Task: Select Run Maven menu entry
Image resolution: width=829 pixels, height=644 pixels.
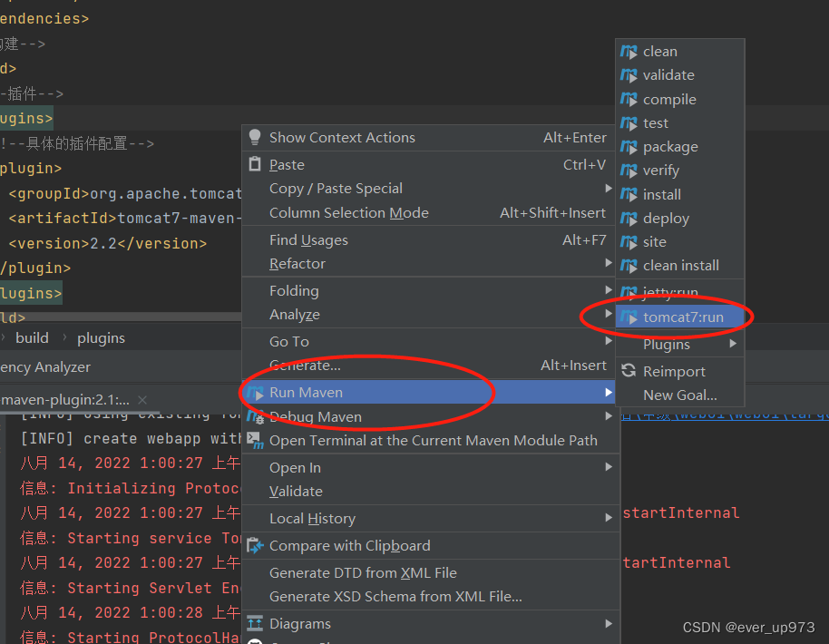Action: point(430,393)
